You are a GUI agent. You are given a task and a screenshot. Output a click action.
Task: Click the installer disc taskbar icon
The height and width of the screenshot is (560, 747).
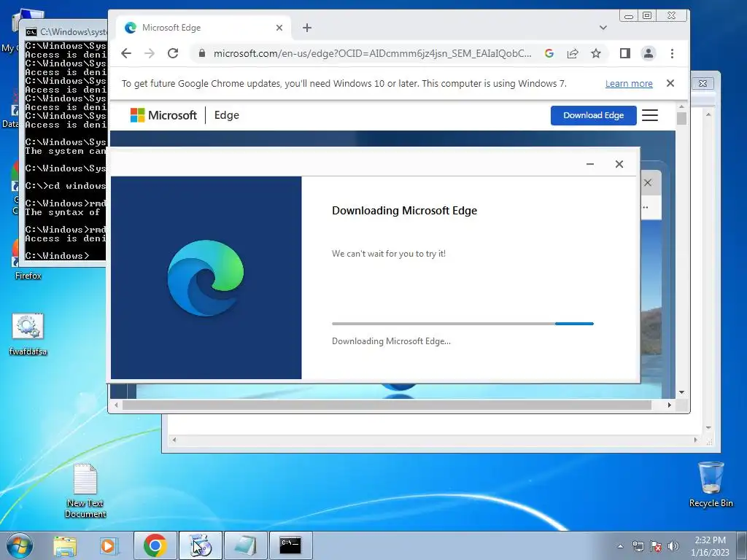[201, 545]
